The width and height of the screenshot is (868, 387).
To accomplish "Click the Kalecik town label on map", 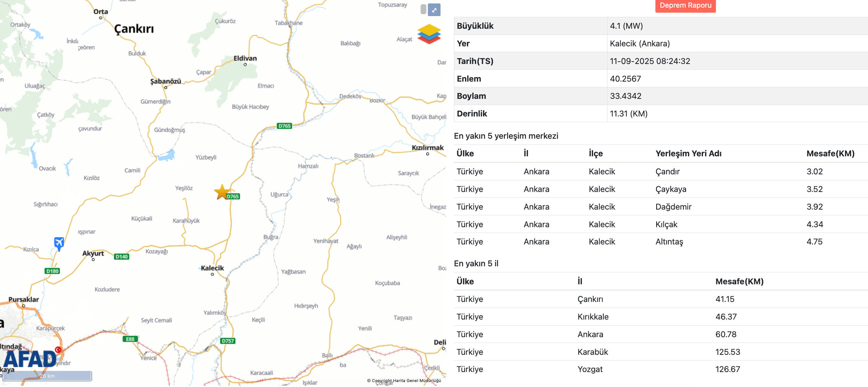I will [212, 268].
